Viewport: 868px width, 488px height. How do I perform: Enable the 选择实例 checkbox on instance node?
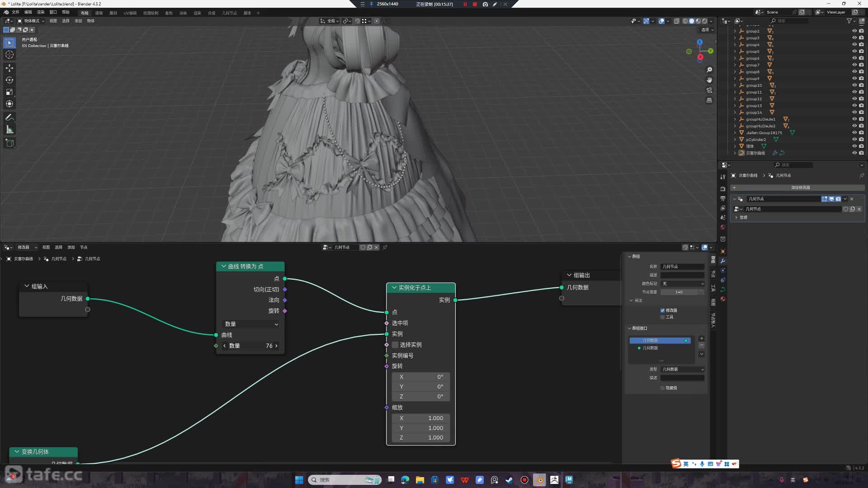pyautogui.click(x=395, y=345)
